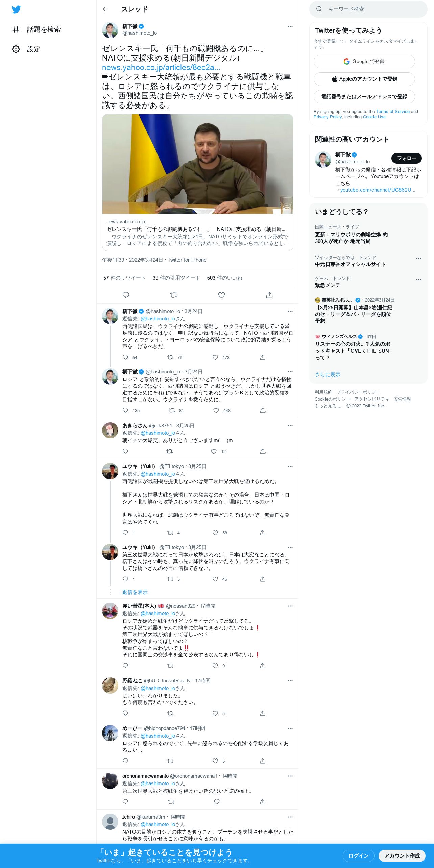The image size is (434, 868).
Task: Follow 橋下徹 with the フォロー button
Action: (406, 158)
